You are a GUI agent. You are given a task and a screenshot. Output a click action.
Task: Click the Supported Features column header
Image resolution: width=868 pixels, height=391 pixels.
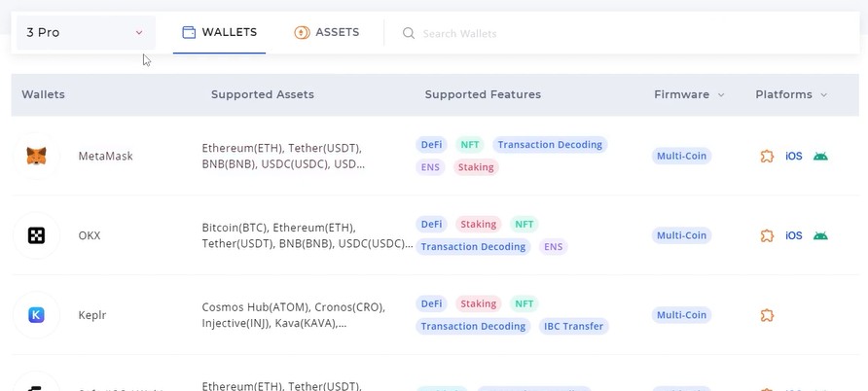tap(483, 94)
